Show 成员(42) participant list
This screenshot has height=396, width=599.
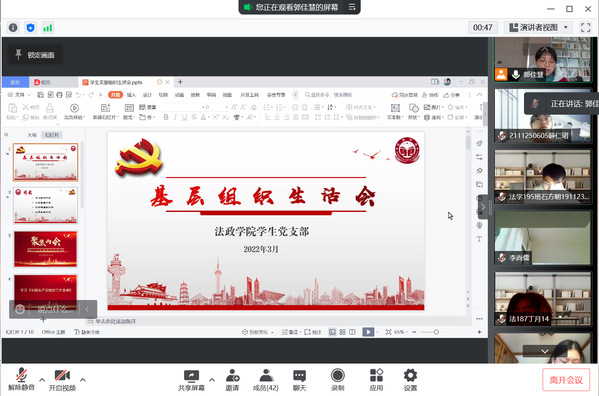(x=266, y=380)
